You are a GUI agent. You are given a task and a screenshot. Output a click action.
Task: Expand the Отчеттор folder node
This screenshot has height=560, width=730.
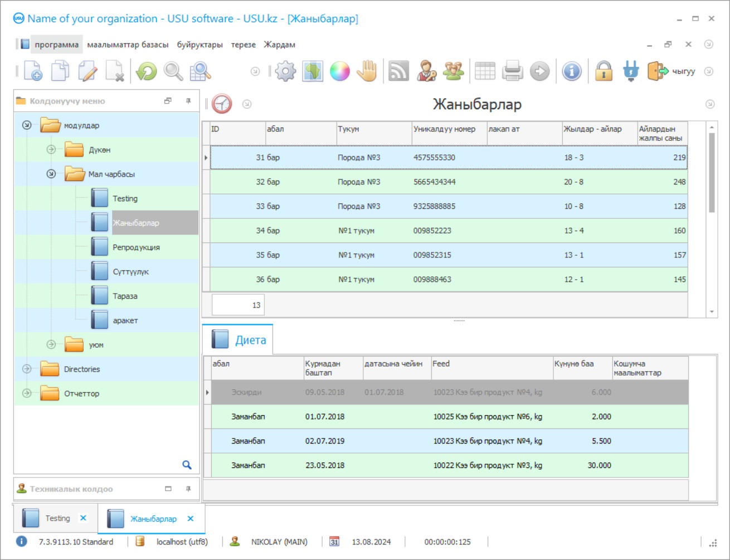click(x=27, y=393)
